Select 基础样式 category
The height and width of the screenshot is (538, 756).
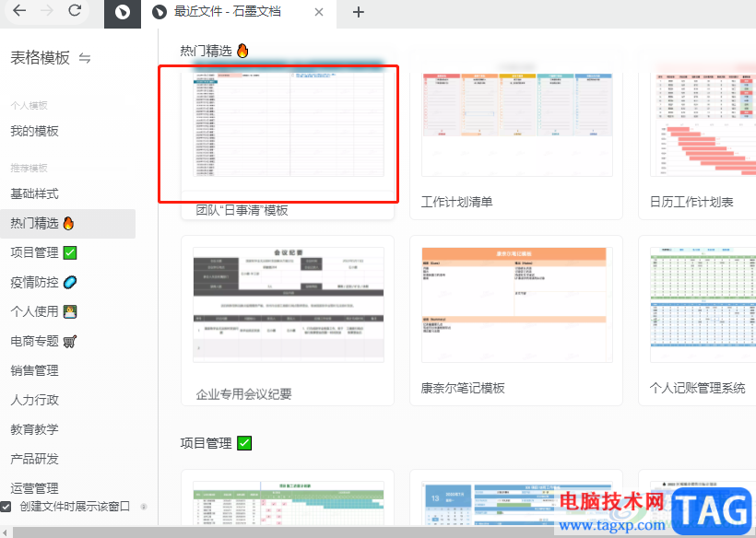tap(35, 193)
